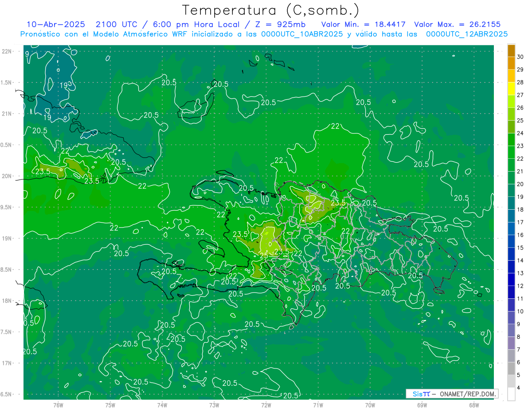Screen dimensions: 532x411
Task: Click the 'Valor Max. = 26.2155' value
Action: pyautogui.click(x=457, y=24)
